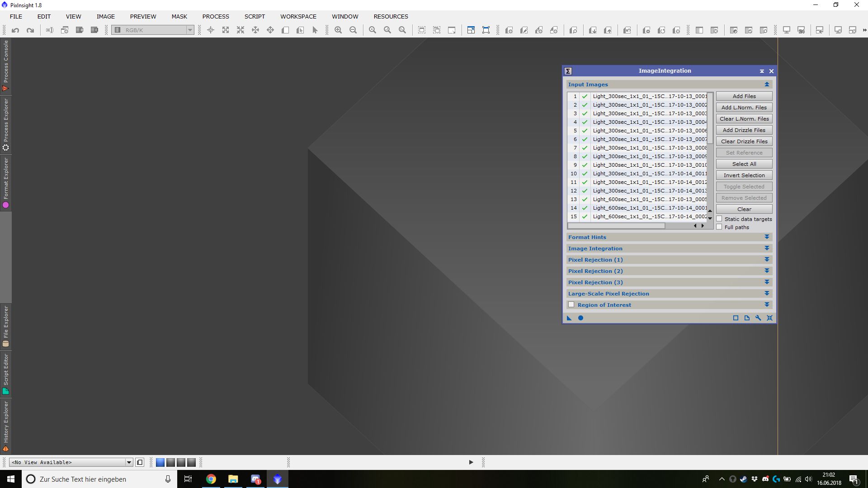Open the Process Explorer side tab
The height and width of the screenshot is (488, 868).
(5, 125)
